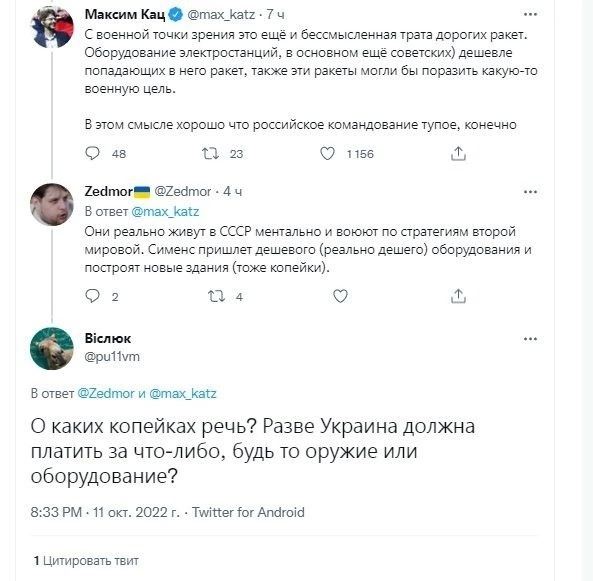Image resolution: width=593 pixels, height=581 pixels.
Task: Open three-dot menu on Максим Кац tweet
Action: [x=530, y=14]
